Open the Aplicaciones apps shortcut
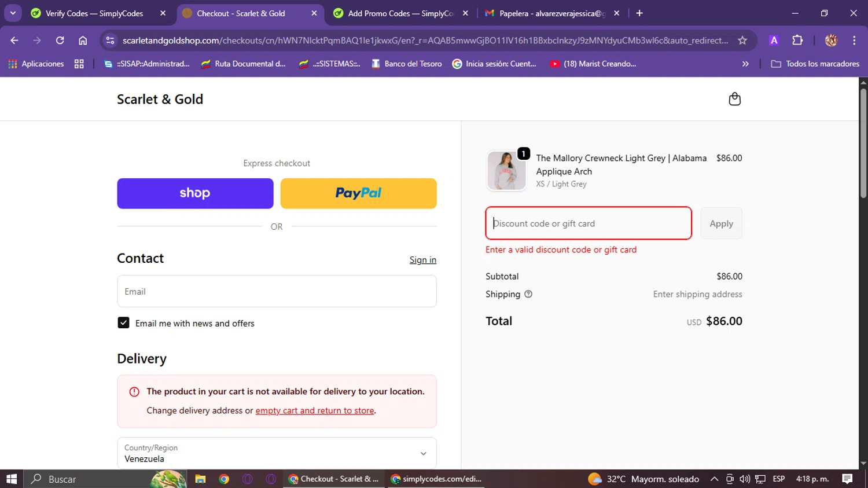Image resolution: width=868 pixels, height=488 pixels. click(36, 64)
